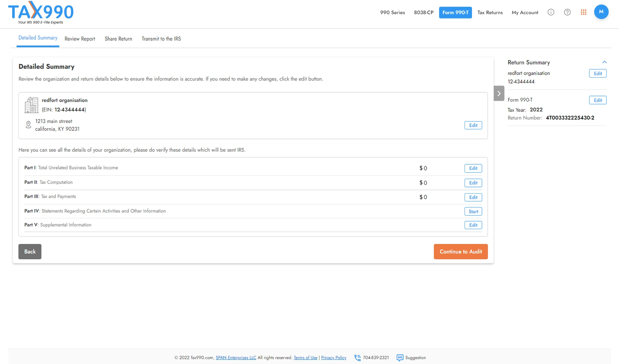Switch to the Review Report tab
Viewport: 619px width, 364px height.
pos(80,39)
